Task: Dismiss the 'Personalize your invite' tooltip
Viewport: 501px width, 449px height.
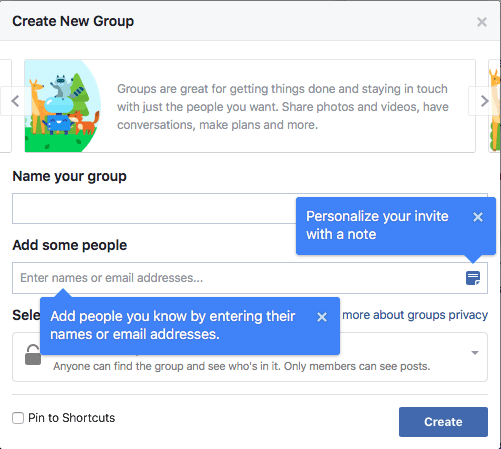Action: [478, 217]
